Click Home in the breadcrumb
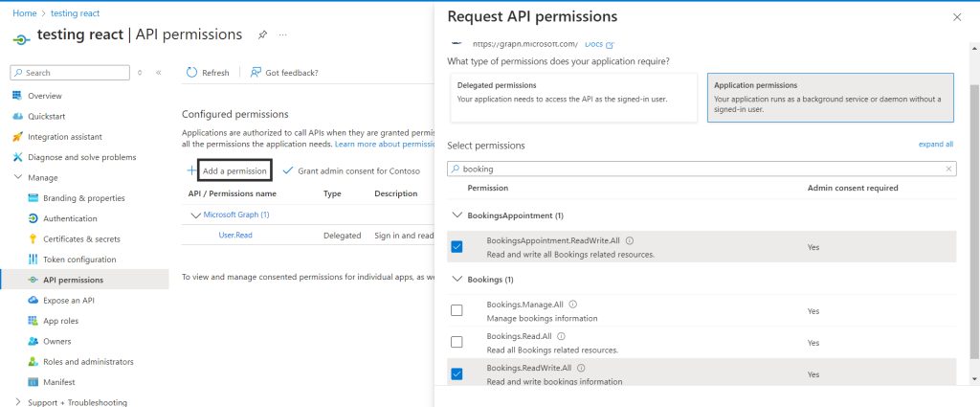This screenshot has height=407, width=980. tap(24, 13)
